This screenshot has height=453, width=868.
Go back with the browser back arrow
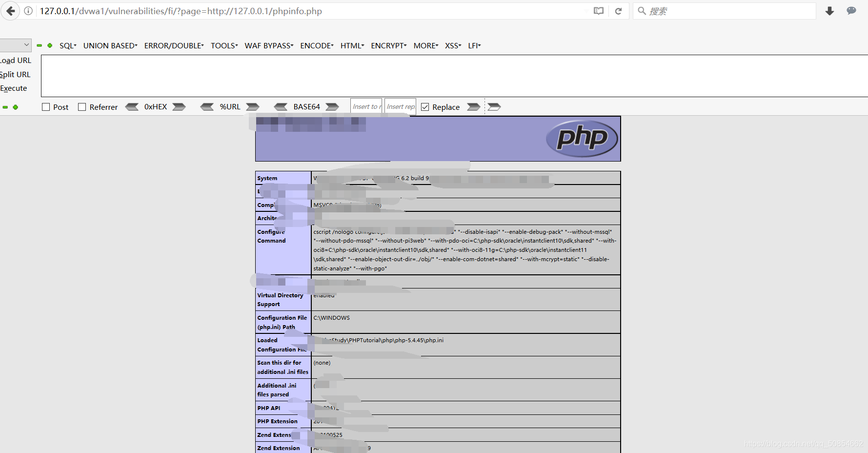tap(10, 11)
